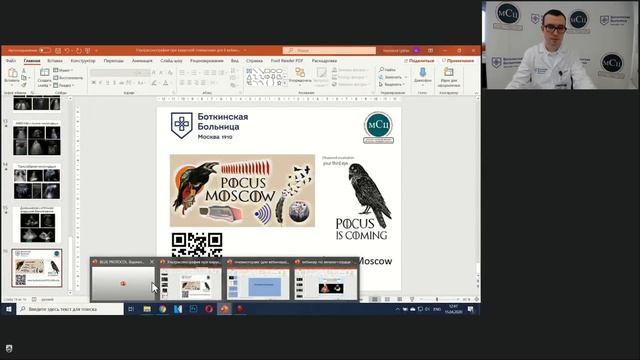Click Восстановить to reset the slide
Screen dimensions: 640x360
[68, 78]
